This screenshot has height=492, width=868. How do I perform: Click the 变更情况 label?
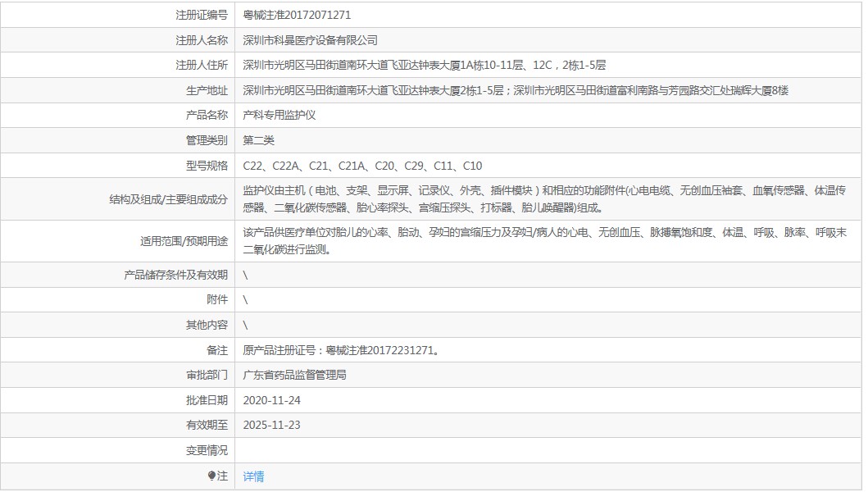pos(207,450)
